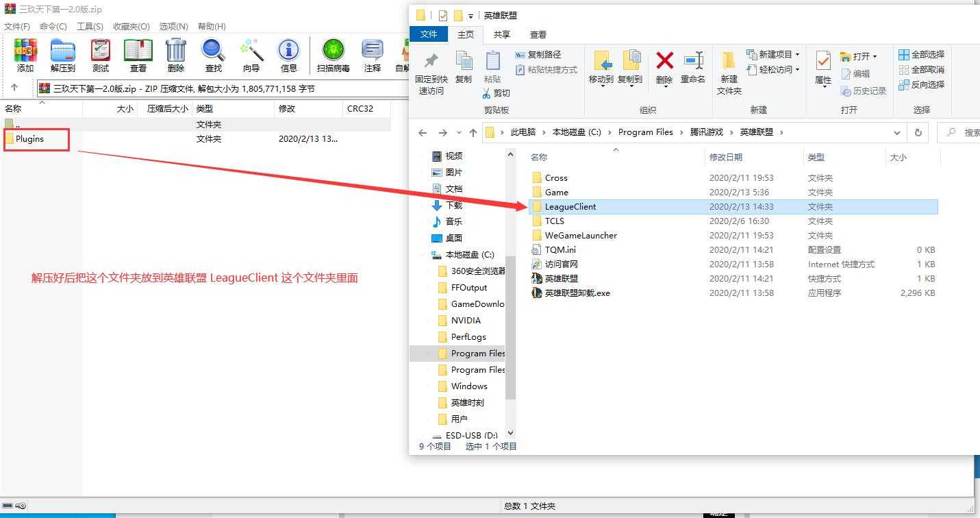Expand the address bar history dropdown

(x=897, y=133)
